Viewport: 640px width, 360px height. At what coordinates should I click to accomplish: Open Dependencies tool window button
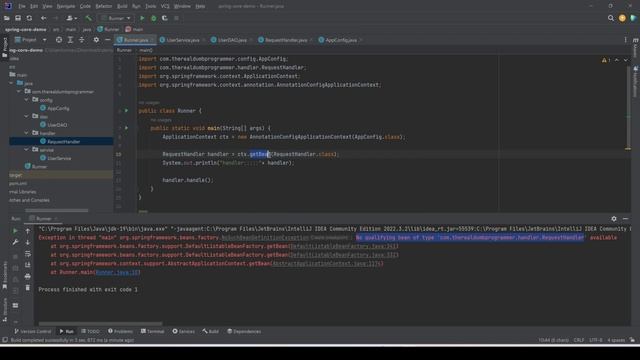pyautogui.click(x=244, y=331)
